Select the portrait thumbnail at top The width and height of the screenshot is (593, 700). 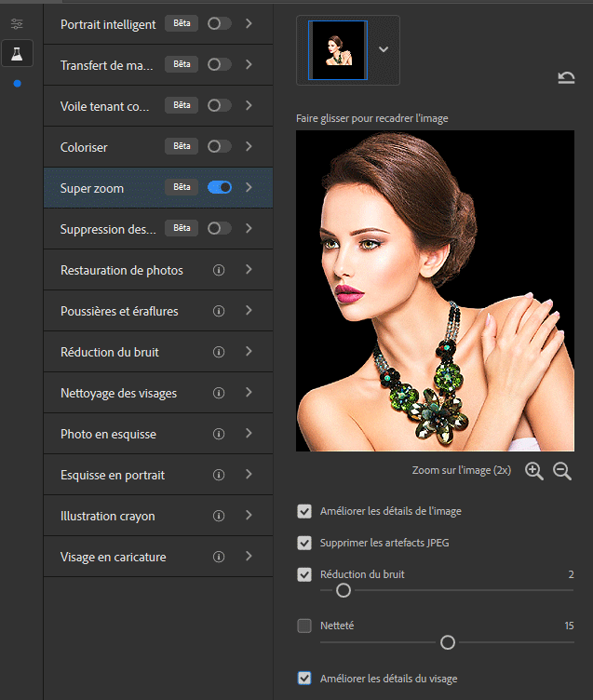point(338,48)
